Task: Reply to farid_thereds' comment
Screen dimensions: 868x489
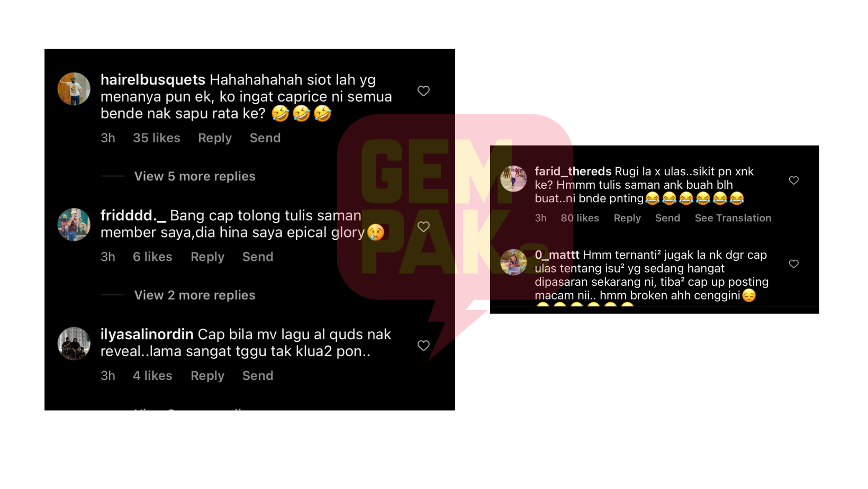Action: click(x=627, y=218)
